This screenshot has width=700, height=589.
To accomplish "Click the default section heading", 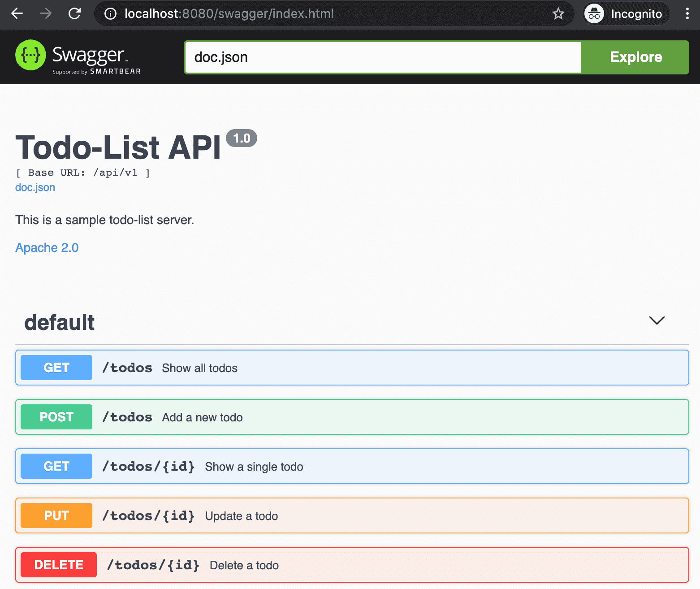I will click(x=60, y=323).
